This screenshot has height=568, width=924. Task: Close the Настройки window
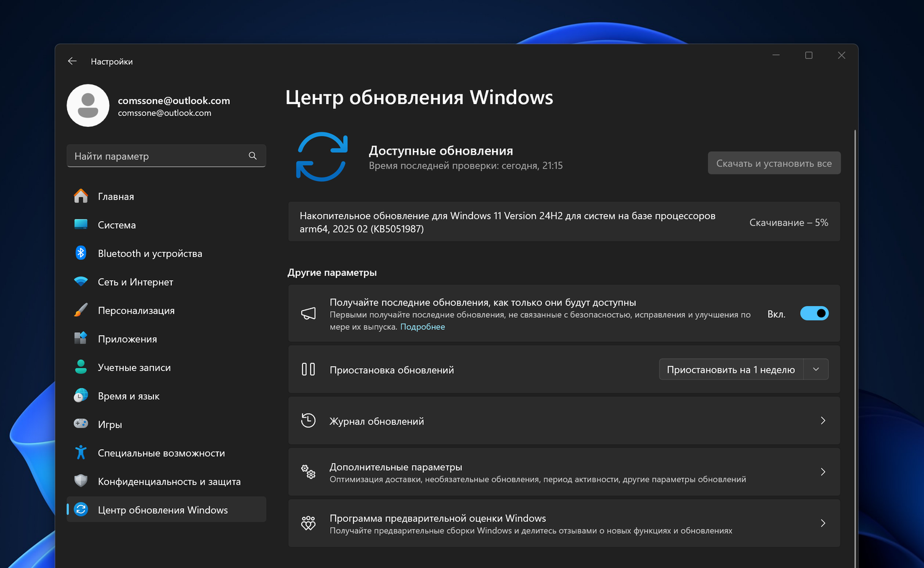pyautogui.click(x=841, y=55)
